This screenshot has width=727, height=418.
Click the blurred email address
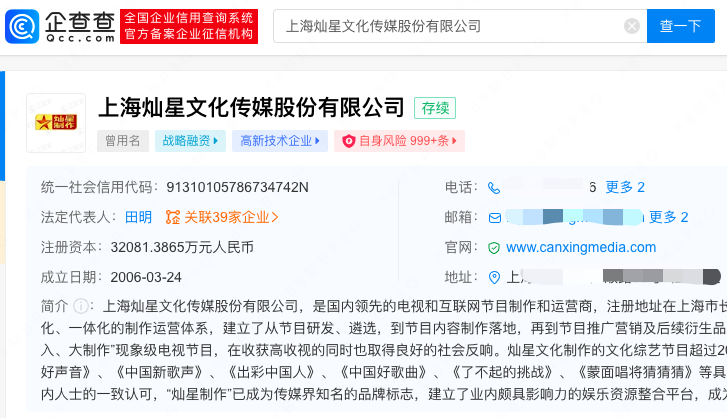[x=575, y=217]
